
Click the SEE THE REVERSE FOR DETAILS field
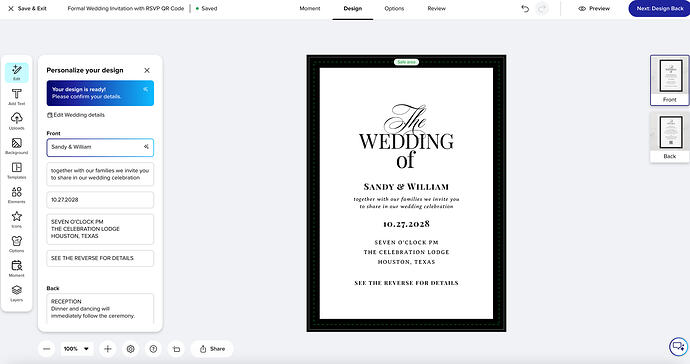coord(100,258)
